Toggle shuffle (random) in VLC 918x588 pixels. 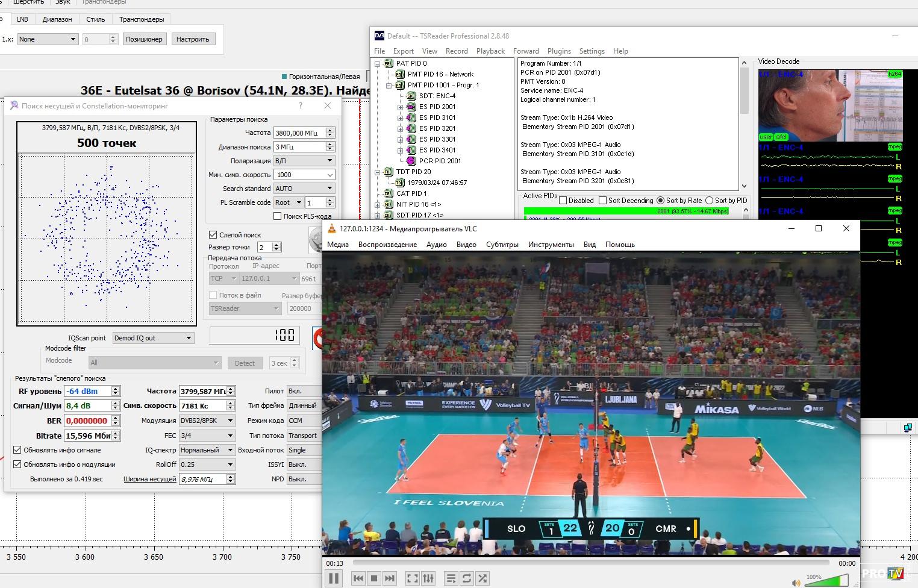(x=482, y=578)
